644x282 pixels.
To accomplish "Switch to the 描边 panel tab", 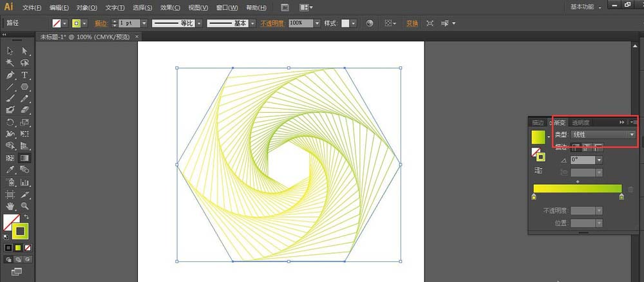I will pos(538,122).
